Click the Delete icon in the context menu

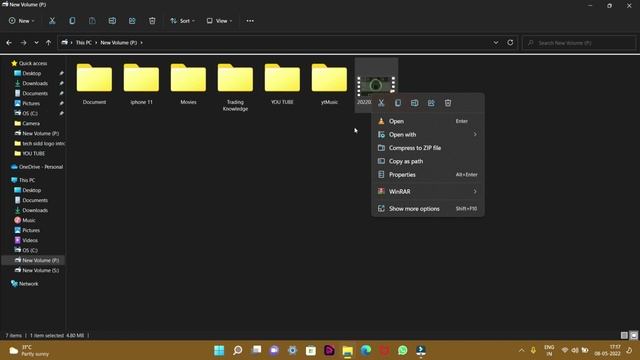448,103
